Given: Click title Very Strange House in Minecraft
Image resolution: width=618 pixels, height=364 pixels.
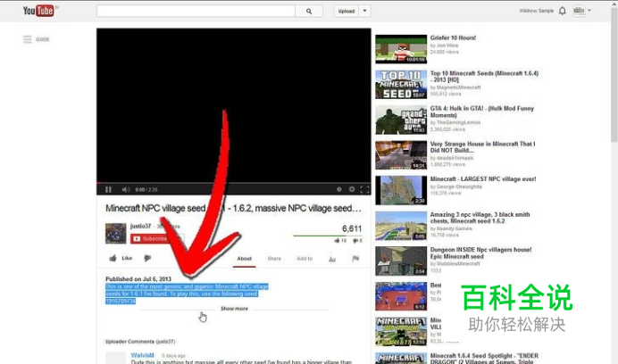Looking at the screenshot, I should pos(482,147).
